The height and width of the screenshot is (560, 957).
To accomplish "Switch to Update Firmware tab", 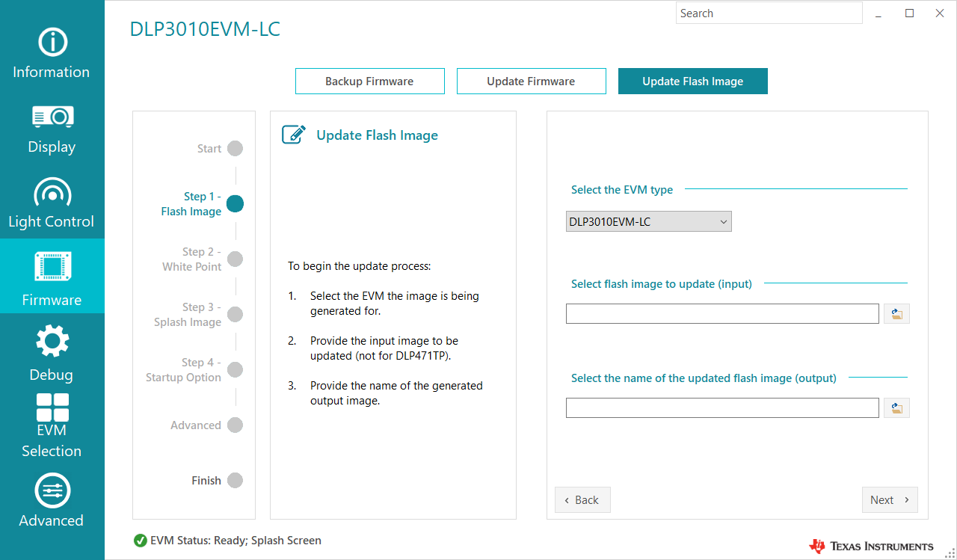I will point(531,81).
